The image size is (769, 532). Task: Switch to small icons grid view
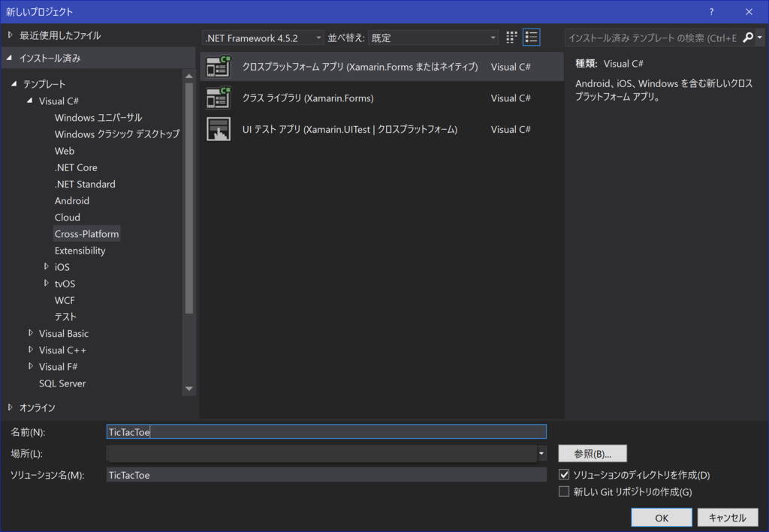coord(511,38)
